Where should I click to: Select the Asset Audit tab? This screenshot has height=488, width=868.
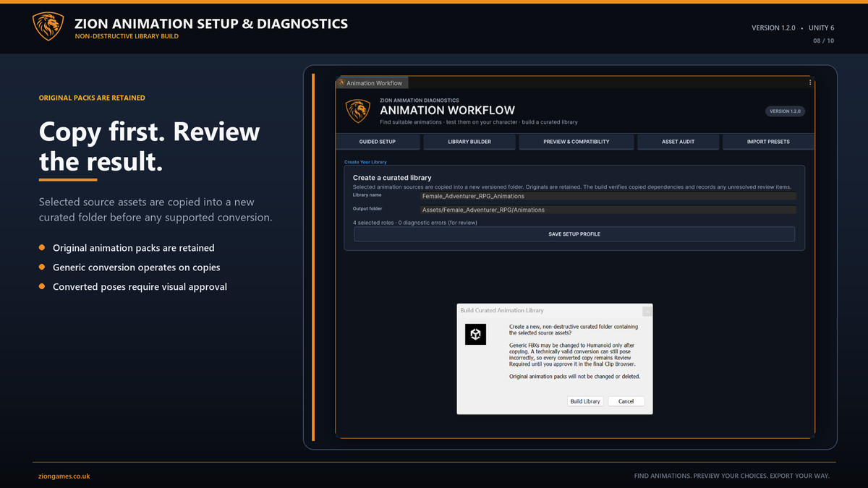(678, 142)
